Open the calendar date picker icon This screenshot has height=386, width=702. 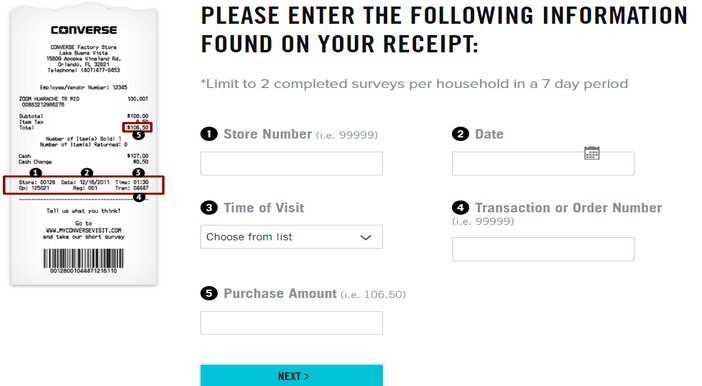point(591,153)
